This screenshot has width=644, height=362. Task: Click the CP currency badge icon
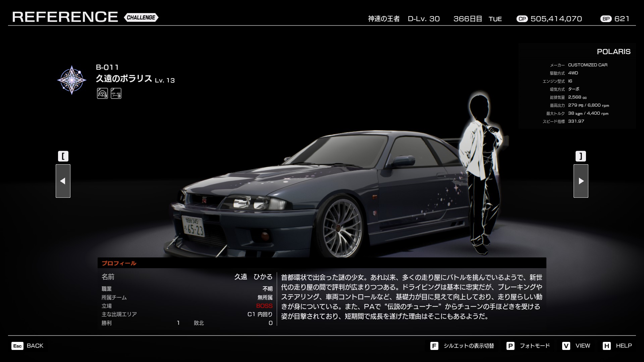coord(522,19)
